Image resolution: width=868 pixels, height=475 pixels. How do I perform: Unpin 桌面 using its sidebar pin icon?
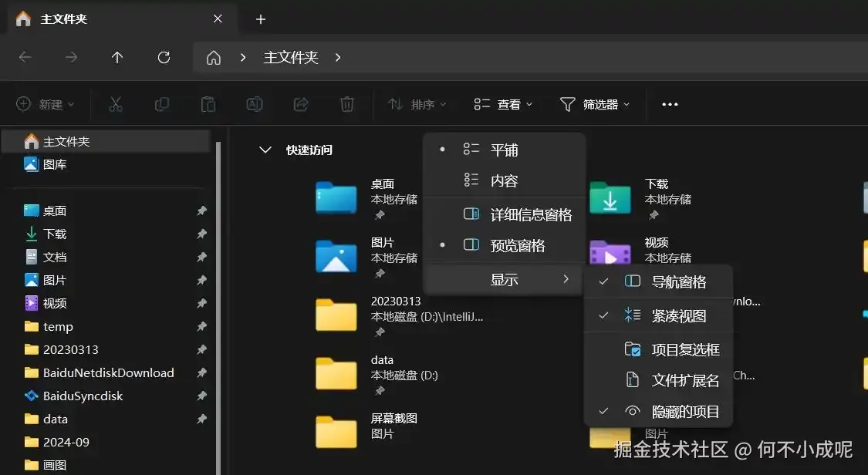pyautogui.click(x=201, y=211)
